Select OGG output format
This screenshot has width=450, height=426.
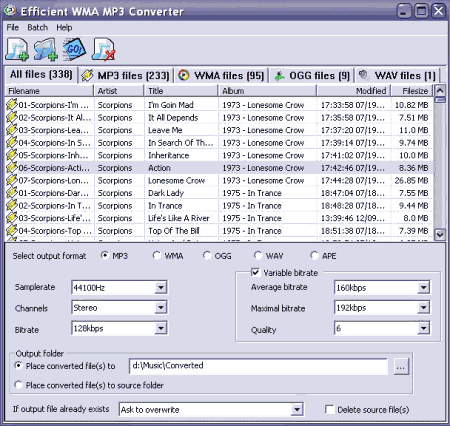[207, 256]
